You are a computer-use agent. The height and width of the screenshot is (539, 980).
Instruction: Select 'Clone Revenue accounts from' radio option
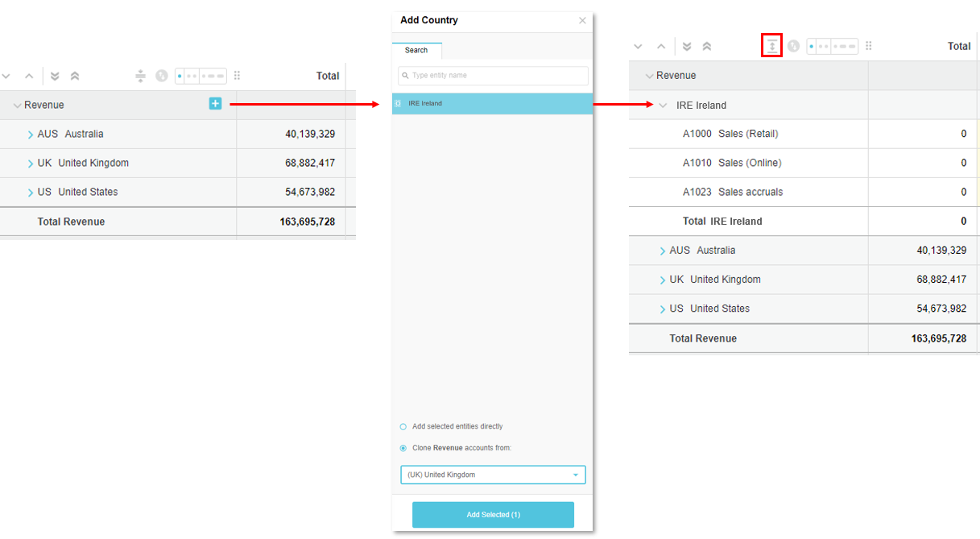point(403,448)
